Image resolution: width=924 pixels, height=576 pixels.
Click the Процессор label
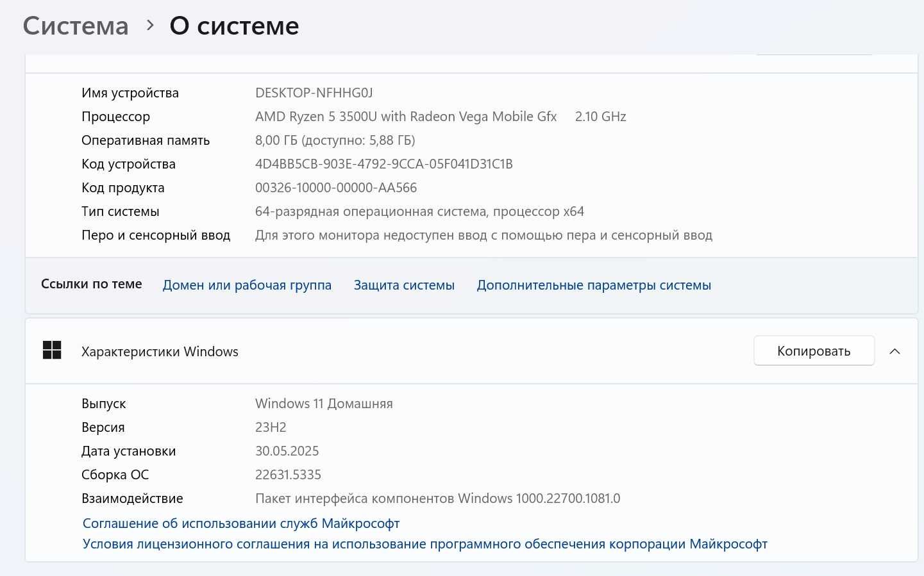[x=115, y=117]
